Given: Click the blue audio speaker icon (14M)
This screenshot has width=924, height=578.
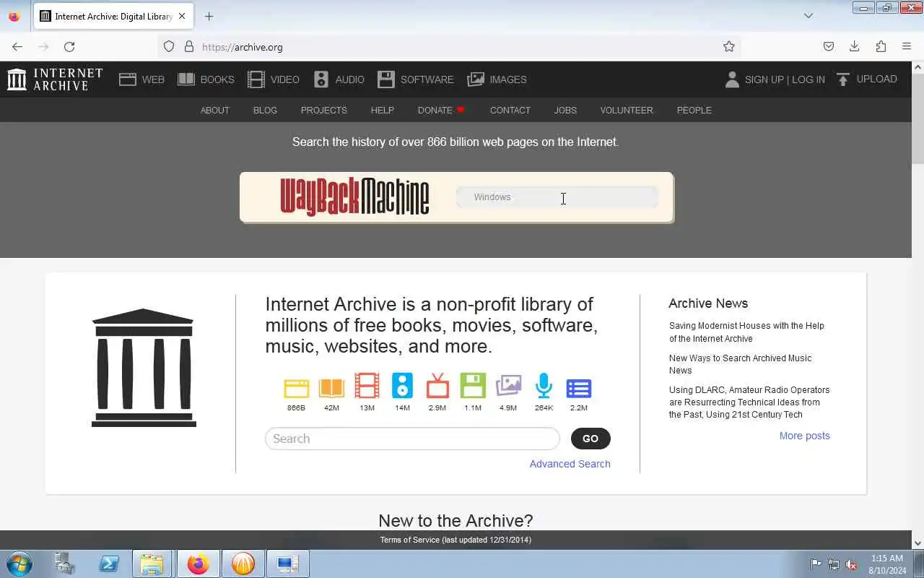Looking at the screenshot, I should [402, 386].
